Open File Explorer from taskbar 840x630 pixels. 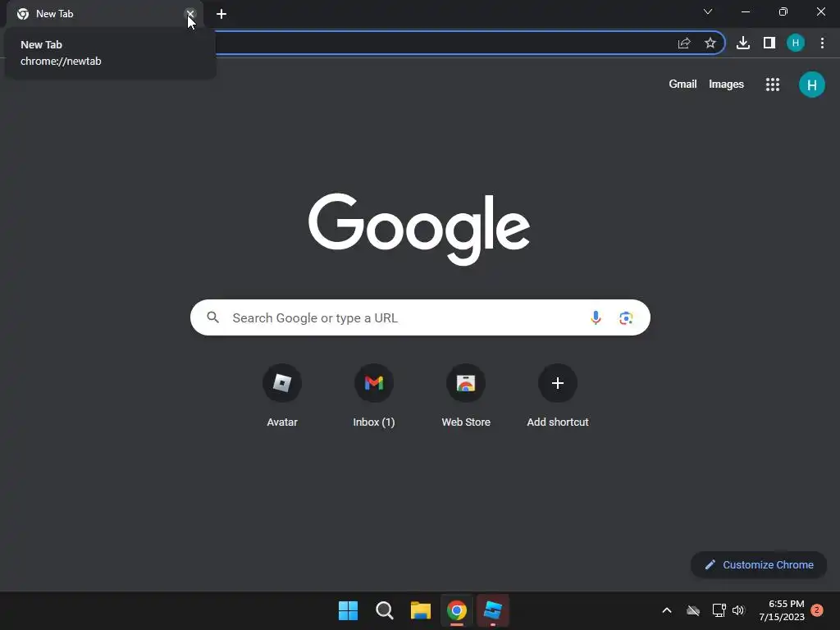[421, 610]
